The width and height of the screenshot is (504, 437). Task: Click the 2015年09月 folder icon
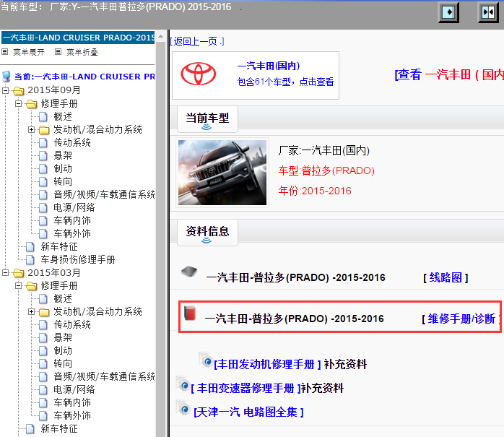pos(19,91)
